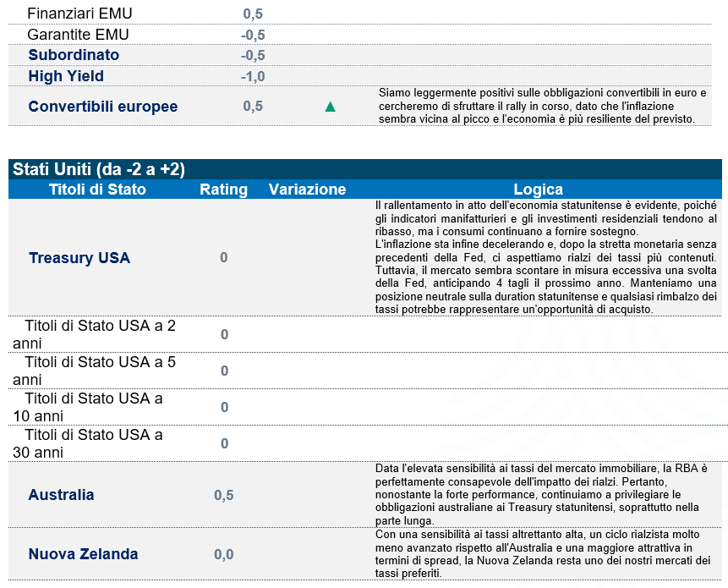The width and height of the screenshot is (728, 588).
Task: Click the green upward triangle for Convertibili europee
Action: (x=330, y=107)
